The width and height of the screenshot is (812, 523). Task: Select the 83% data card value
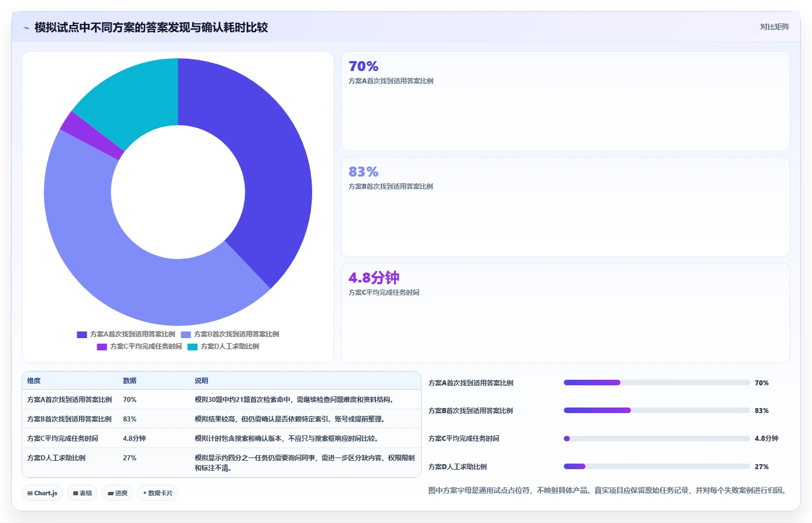[363, 172]
